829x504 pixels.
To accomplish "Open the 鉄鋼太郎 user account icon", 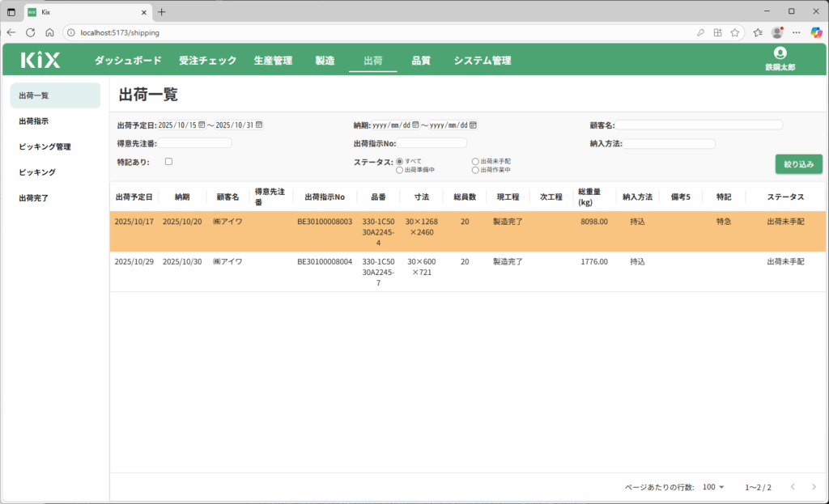I will (x=780, y=53).
